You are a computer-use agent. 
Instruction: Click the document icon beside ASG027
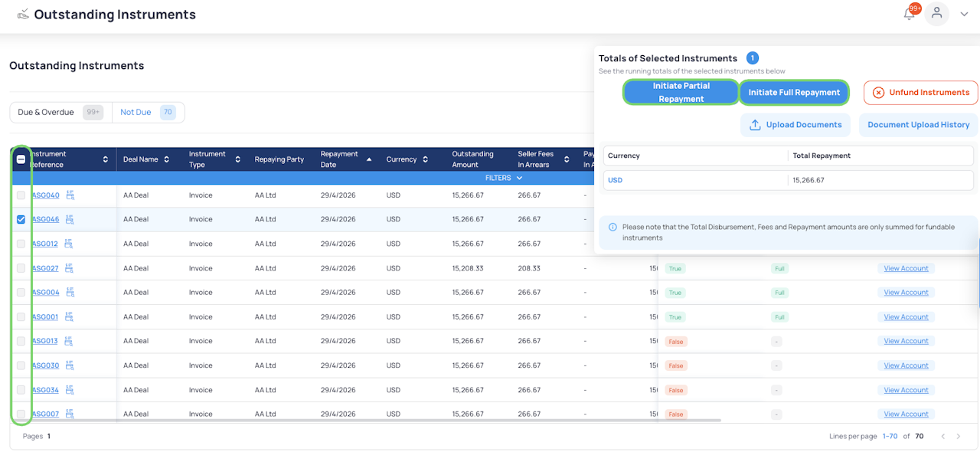(x=70, y=268)
